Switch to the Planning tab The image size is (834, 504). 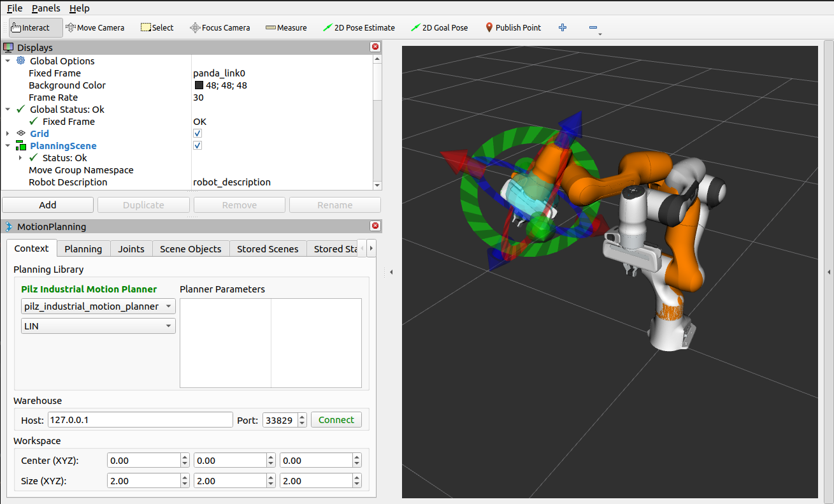pos(83,248)
